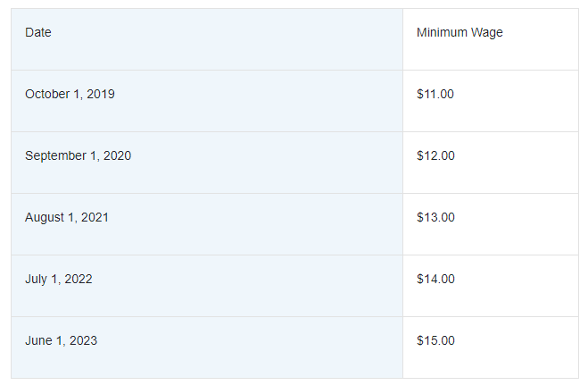
Task: Click the year 2023 in date column
Action: click(x=83, y=340)
